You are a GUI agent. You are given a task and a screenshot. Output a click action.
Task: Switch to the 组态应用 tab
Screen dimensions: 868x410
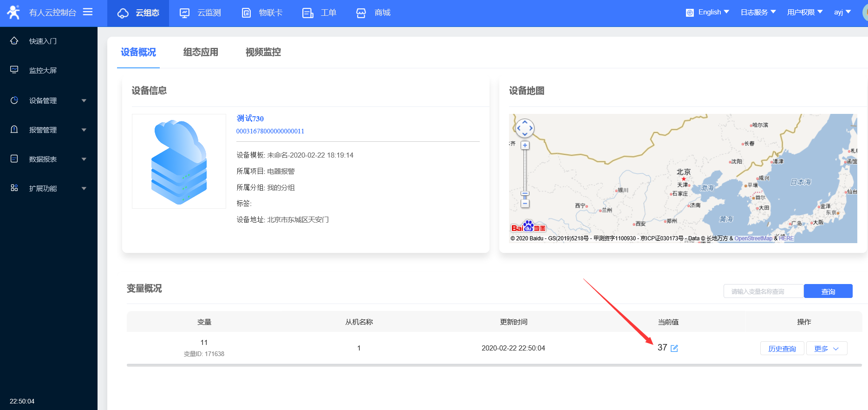(x=201, y=52)
